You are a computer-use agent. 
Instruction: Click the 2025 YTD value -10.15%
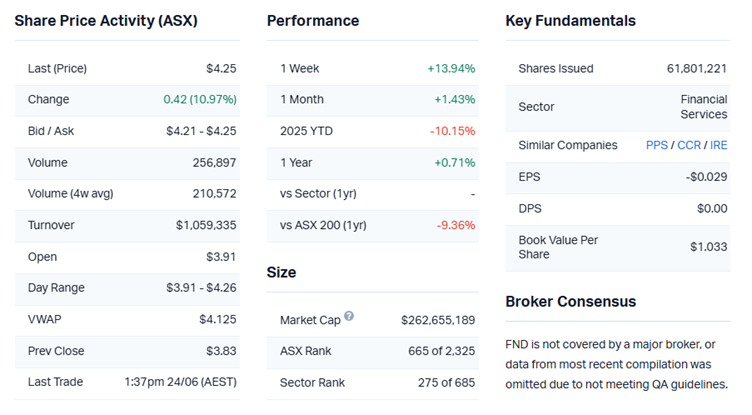click(x=452, y=131)
